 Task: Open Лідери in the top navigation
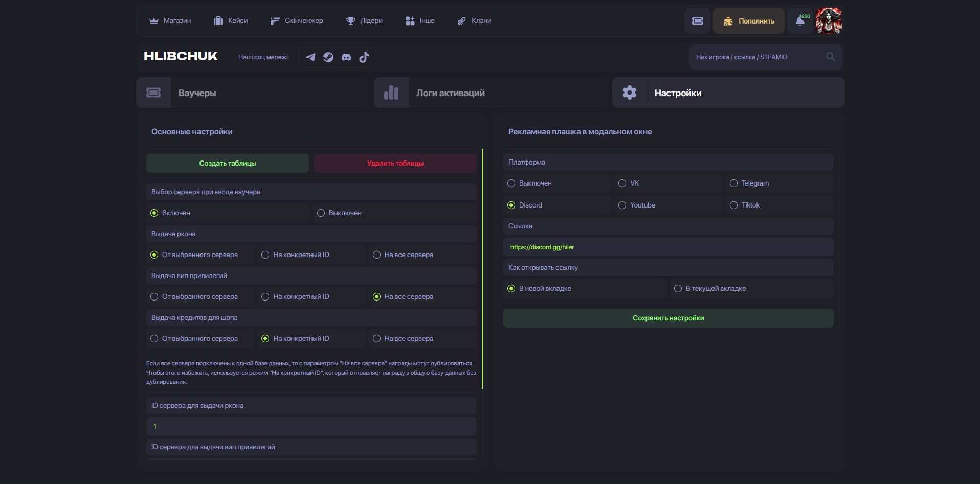point(364,21)
